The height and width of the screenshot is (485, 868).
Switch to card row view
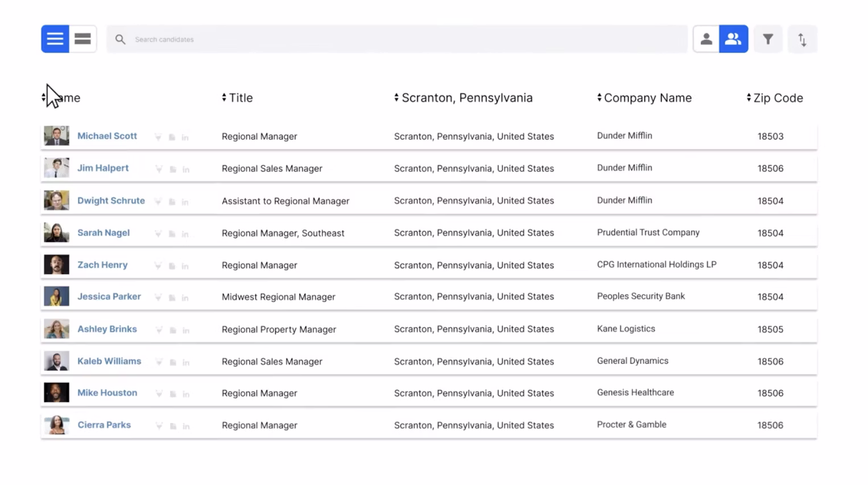83,39
